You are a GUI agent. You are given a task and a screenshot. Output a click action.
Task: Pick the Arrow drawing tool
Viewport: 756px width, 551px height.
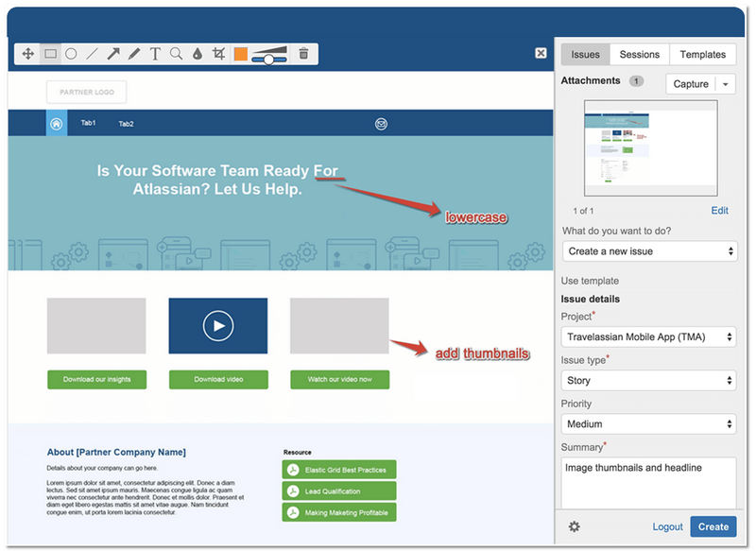(113, 54)
